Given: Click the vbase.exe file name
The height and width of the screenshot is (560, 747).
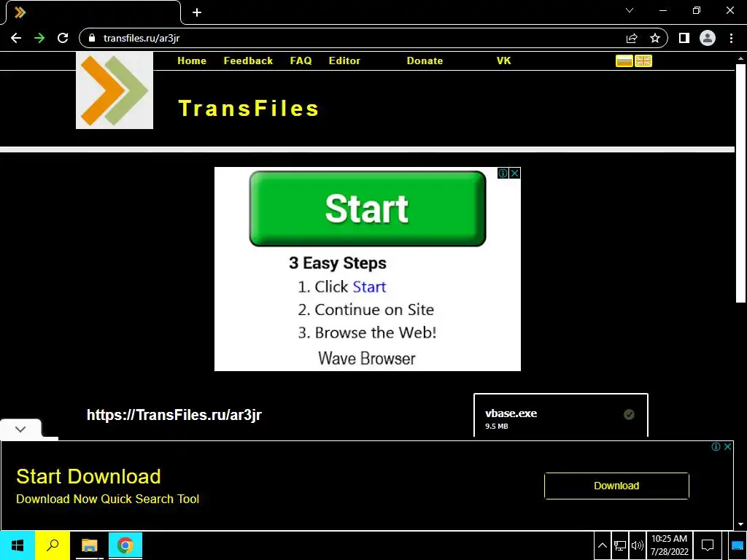Looking at the screenshot, I should (x=511, y=413).
